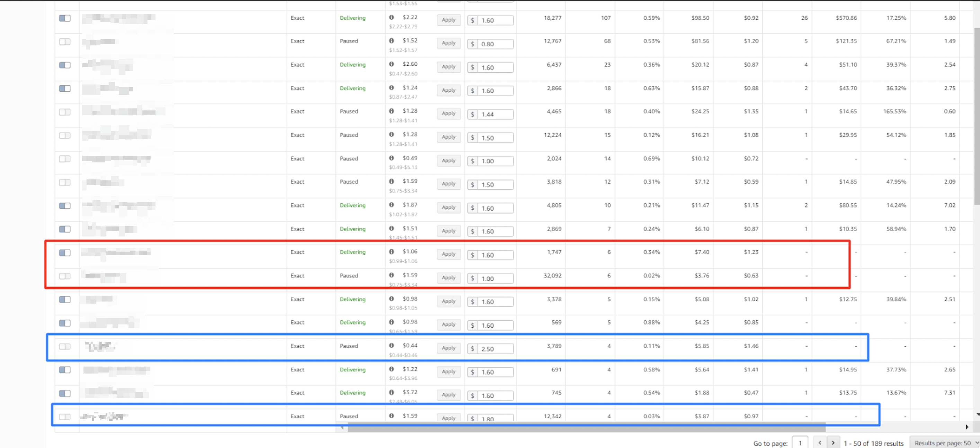Go to next results page arrow
Screen dimensions: 980x448
click(x=833, y=443)
